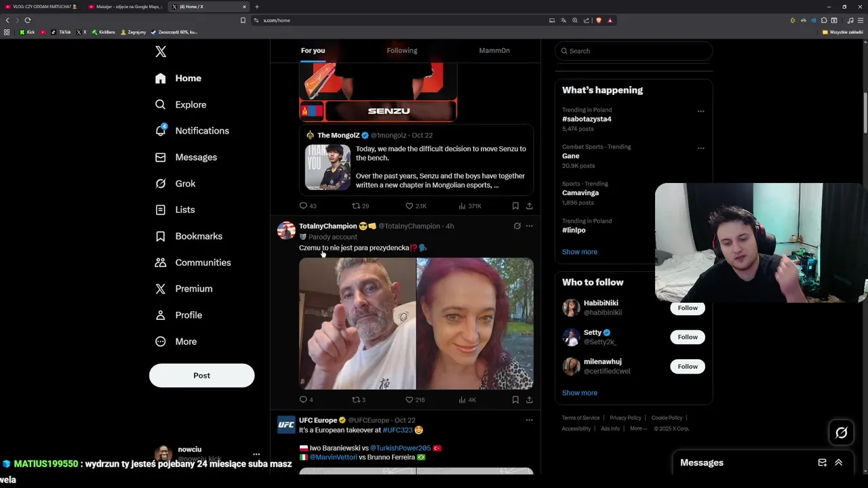
Task: Expand the Messages drawer
Action: pyautogui.click(x=839, y=463)
